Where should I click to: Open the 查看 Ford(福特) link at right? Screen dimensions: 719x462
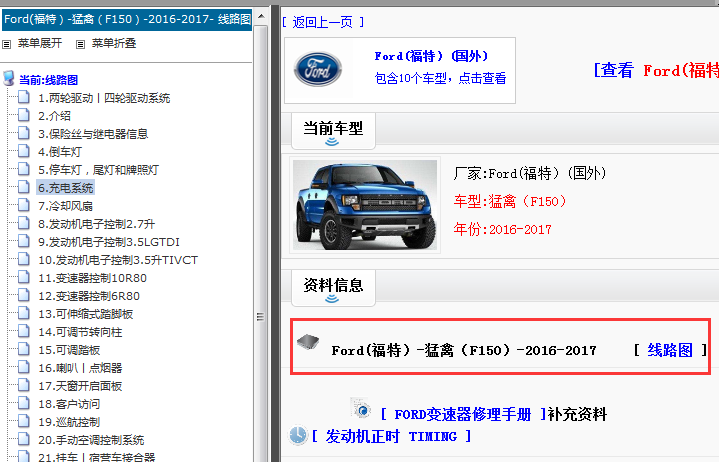[x=656, y=71]
